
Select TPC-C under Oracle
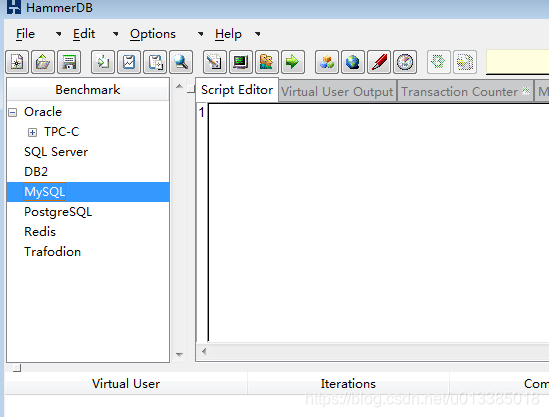point(61,132)
